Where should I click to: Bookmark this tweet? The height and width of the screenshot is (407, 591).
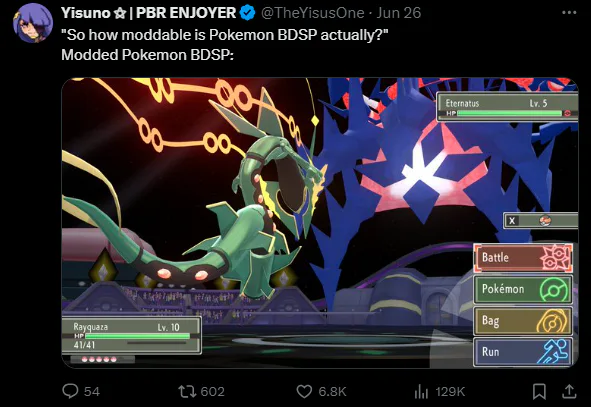(x=539, y=392)
